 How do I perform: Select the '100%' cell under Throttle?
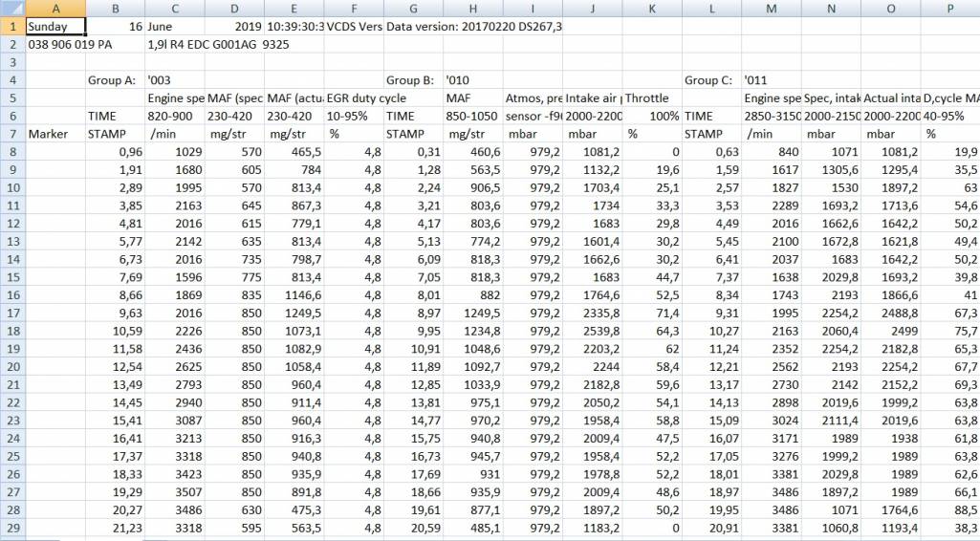(651, 116)
